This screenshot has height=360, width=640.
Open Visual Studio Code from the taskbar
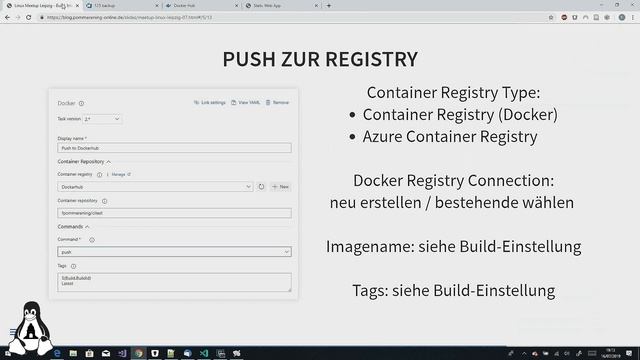204,353
